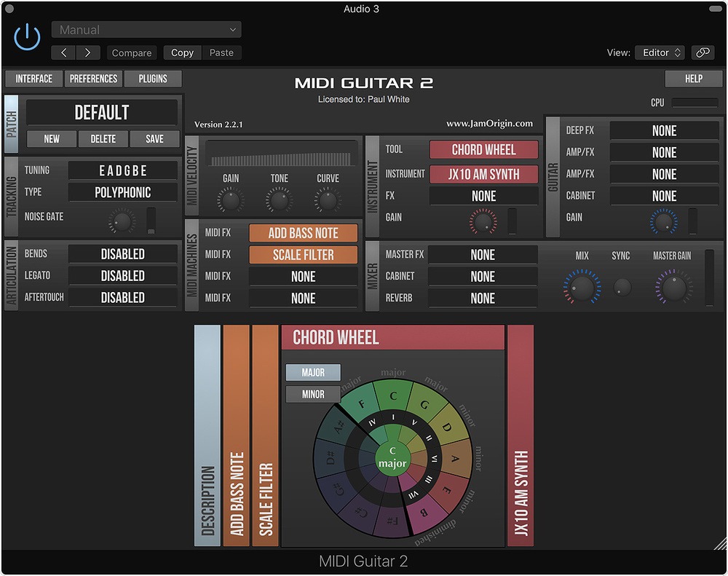Viewport: 728px width, 576px height.
Task: Open the DEFAULT patch selector
Action: coord(102,112)
